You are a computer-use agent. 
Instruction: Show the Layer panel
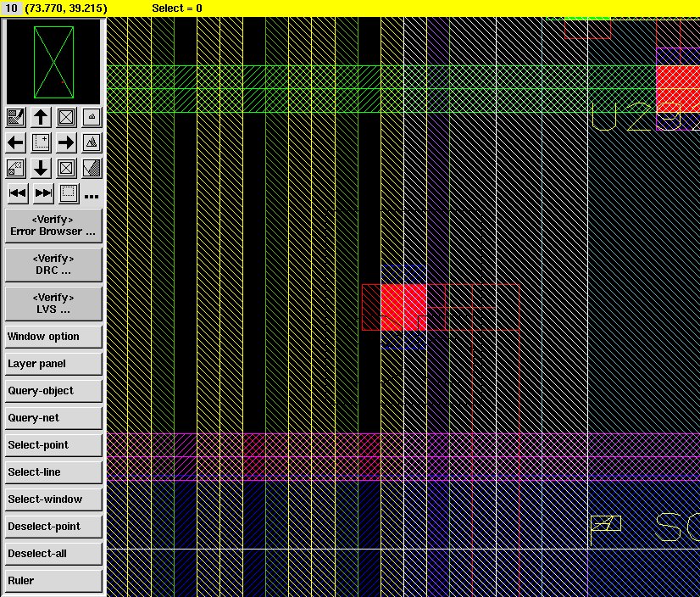(x=53, y=364)
